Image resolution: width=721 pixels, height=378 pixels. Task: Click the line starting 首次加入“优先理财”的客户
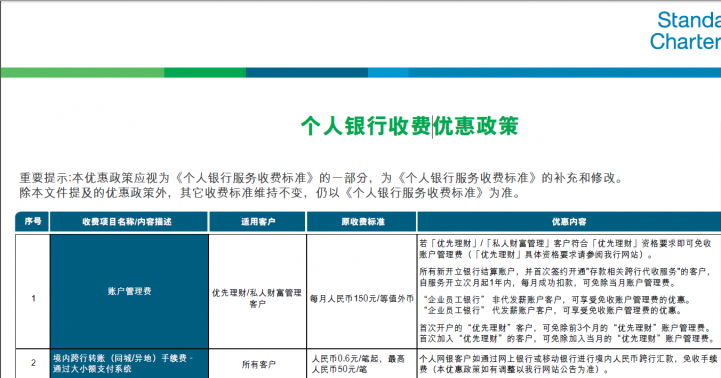point(568,338)
